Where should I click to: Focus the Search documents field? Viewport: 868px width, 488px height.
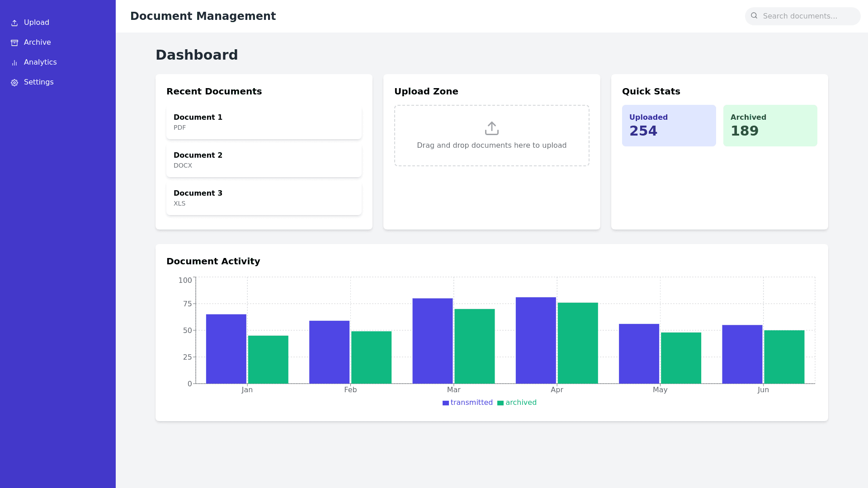coord(807,16)
